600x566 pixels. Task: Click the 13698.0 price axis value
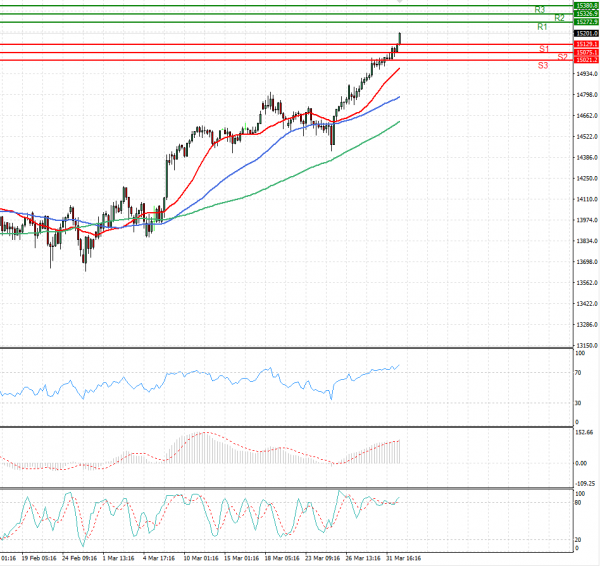(587, 262)
